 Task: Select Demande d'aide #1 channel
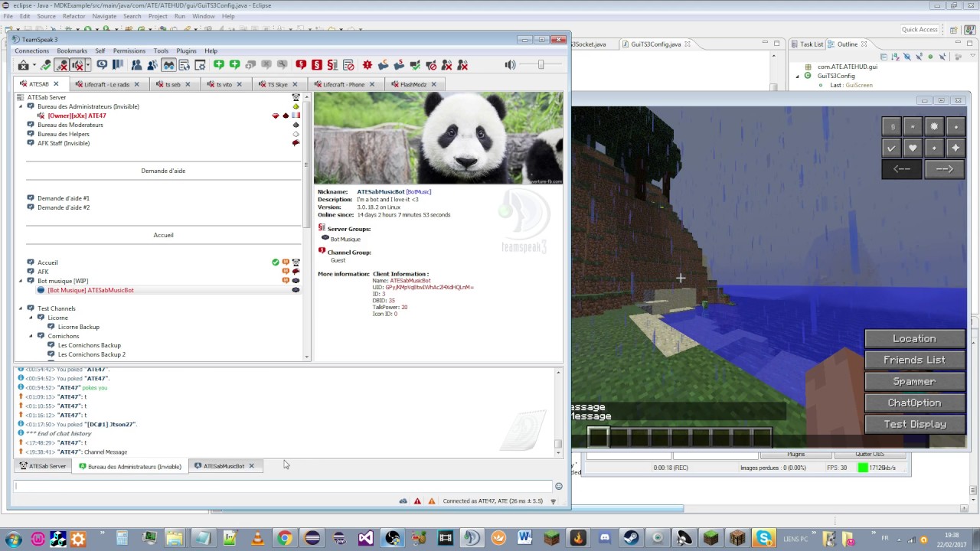click(64, 198)
